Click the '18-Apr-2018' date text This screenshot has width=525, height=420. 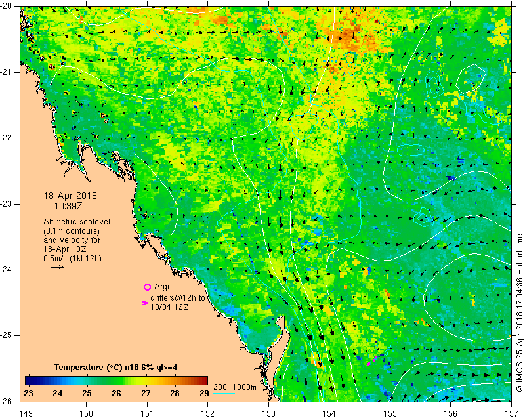(x=70, y=196)
